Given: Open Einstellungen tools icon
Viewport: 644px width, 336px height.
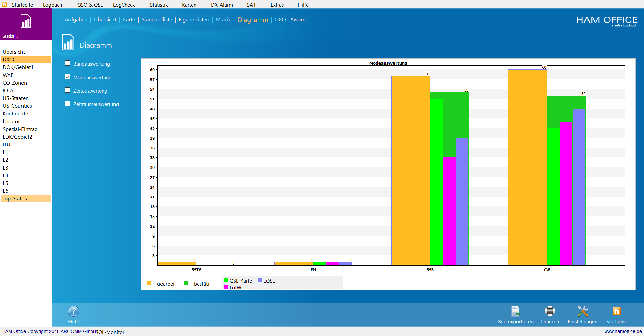Looking at the screenshot, I should (583, 311).
